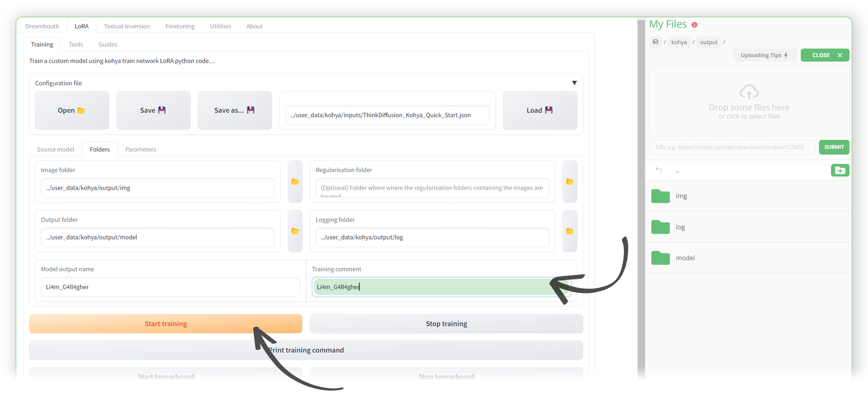This screenshot has height=397, width=868.
Task: Click Start training
Action: click(x=166, y=324)
